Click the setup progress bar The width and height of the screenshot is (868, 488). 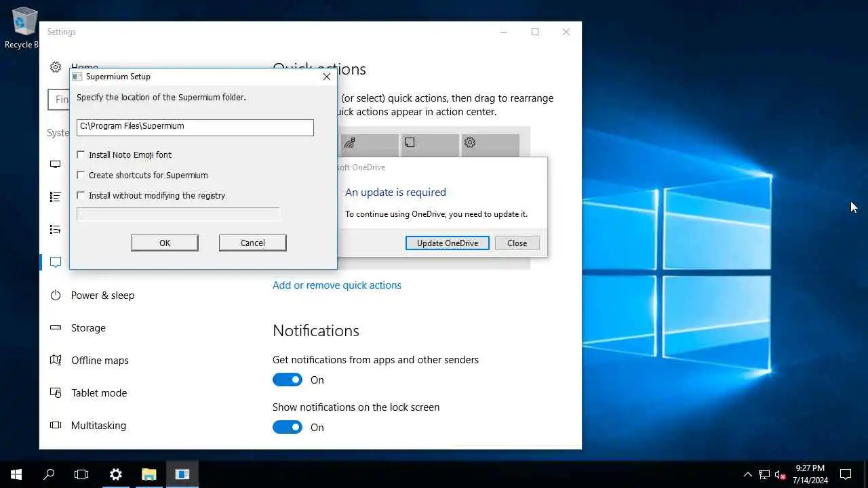coord(178,214)
